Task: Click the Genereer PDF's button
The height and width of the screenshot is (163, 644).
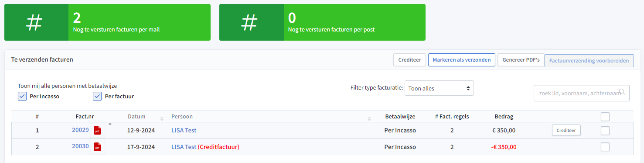Action: pyautogui.click(x=521, y=60)
